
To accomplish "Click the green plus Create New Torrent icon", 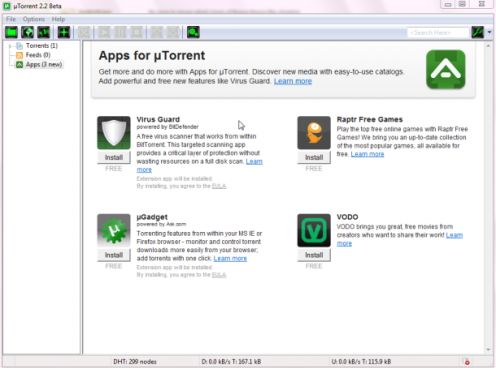I will 64,32.
